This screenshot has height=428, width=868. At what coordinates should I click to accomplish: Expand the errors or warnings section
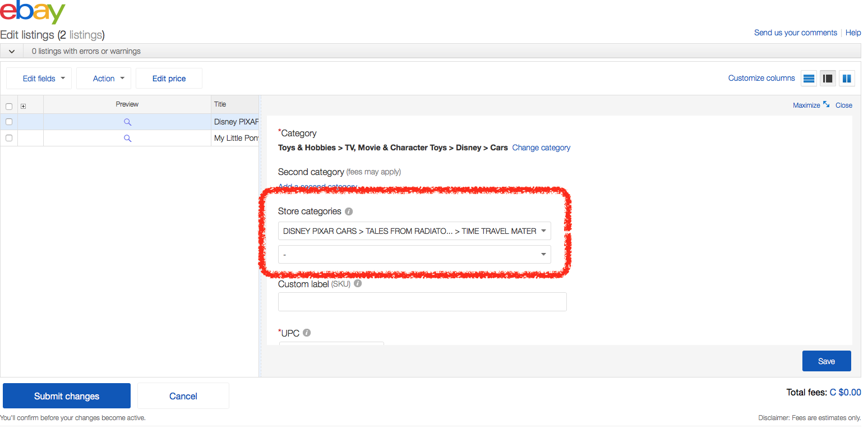click(x=12, y=51)
